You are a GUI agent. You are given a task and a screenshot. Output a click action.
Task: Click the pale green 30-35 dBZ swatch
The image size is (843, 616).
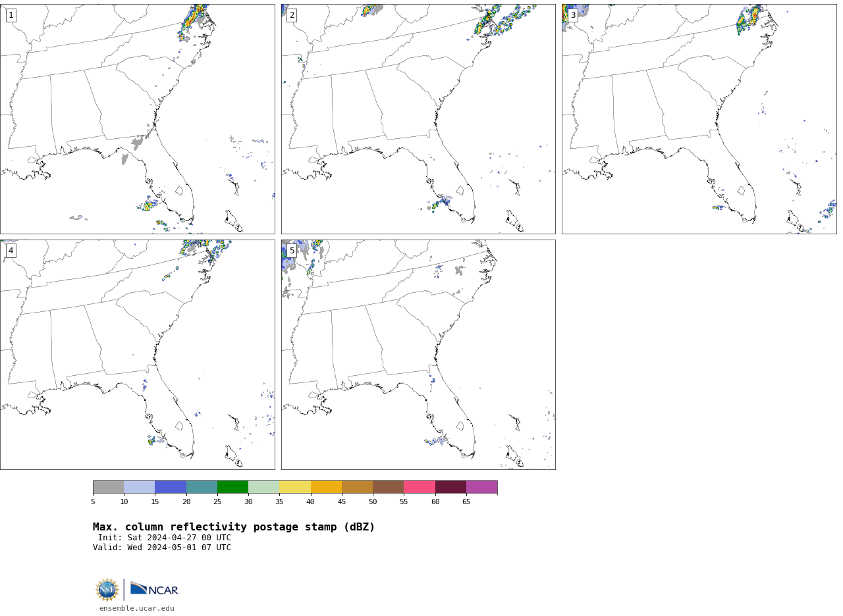coord(264,487)
